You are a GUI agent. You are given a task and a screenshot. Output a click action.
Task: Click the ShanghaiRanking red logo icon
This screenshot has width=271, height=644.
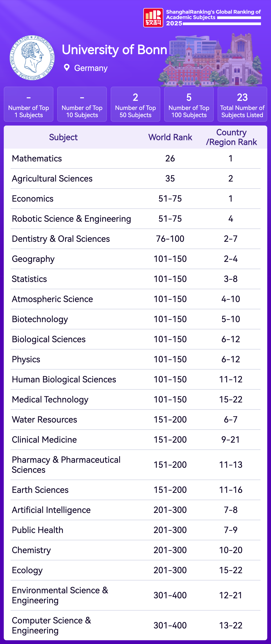pyautogui.click(x=153, y=18)
